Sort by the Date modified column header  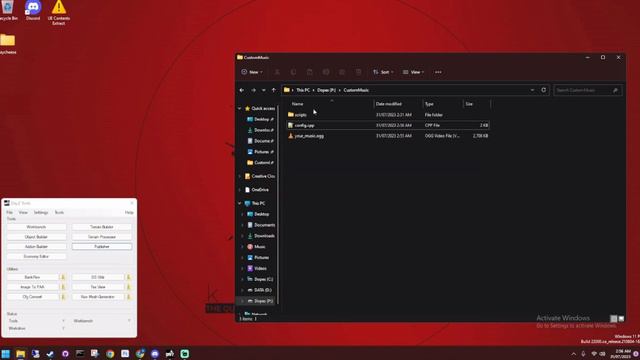[x=398, y=104]
